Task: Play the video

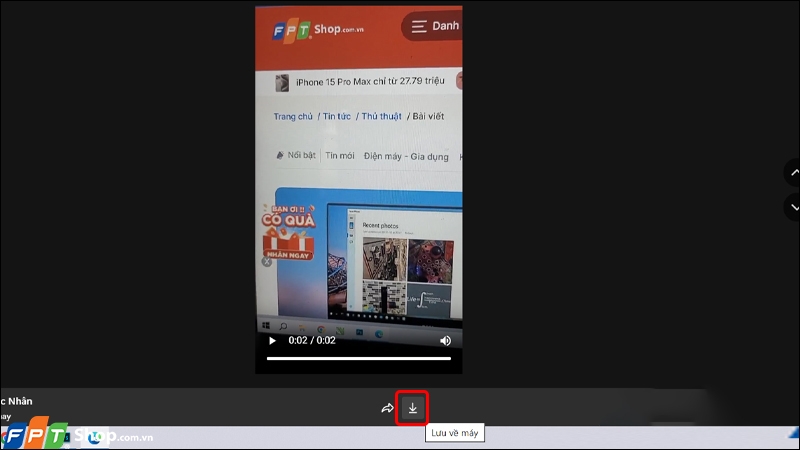Action: (x=272, y=341)
